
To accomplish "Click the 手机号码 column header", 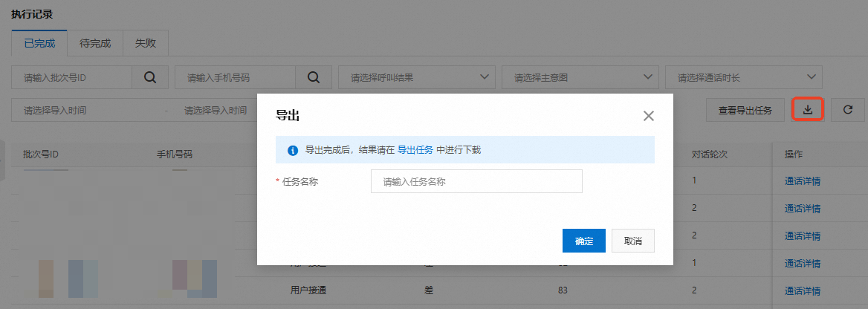I will [175, 154].
